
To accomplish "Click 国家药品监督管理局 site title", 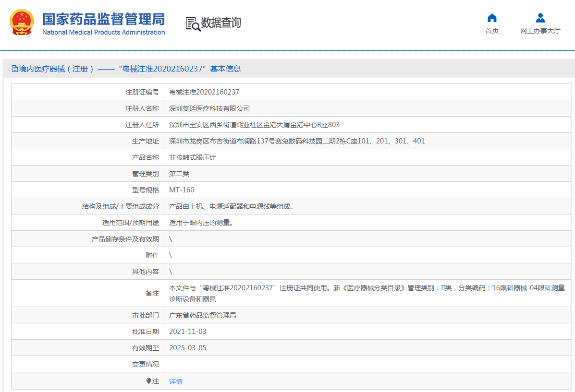I will coord(103,19).
